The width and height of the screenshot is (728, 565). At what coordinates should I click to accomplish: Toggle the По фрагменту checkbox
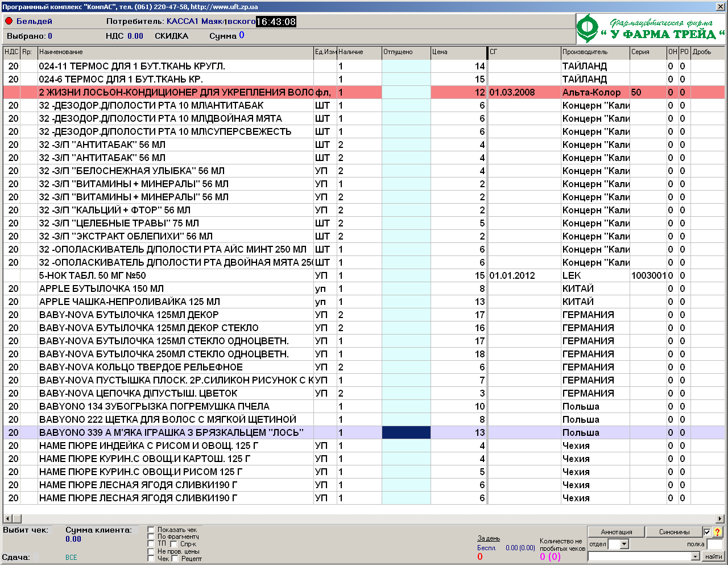[151, 537]
